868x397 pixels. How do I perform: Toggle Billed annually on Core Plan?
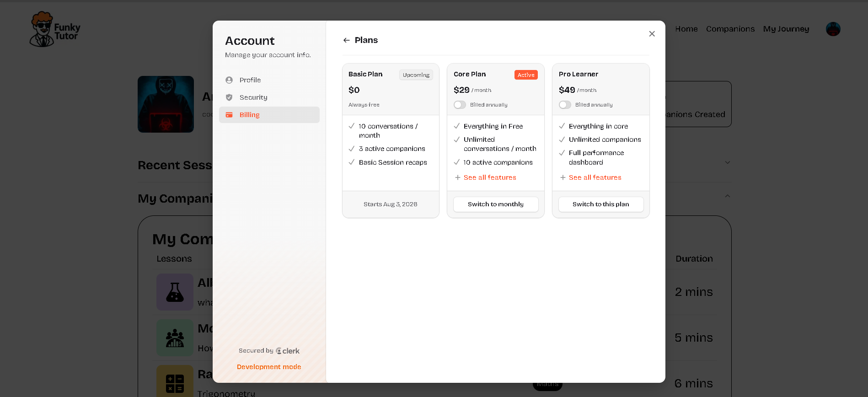coord(460,105)
